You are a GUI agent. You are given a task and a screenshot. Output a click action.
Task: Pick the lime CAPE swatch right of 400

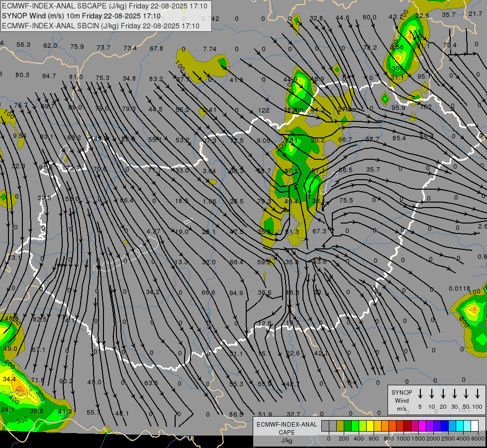click(x=363, y=426)
